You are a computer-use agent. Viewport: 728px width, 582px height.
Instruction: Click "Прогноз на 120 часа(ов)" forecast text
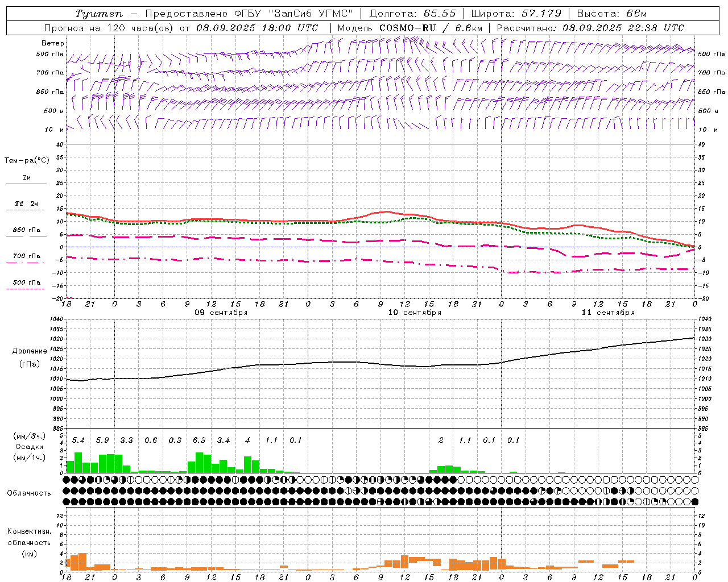click(x=109, y=27)
